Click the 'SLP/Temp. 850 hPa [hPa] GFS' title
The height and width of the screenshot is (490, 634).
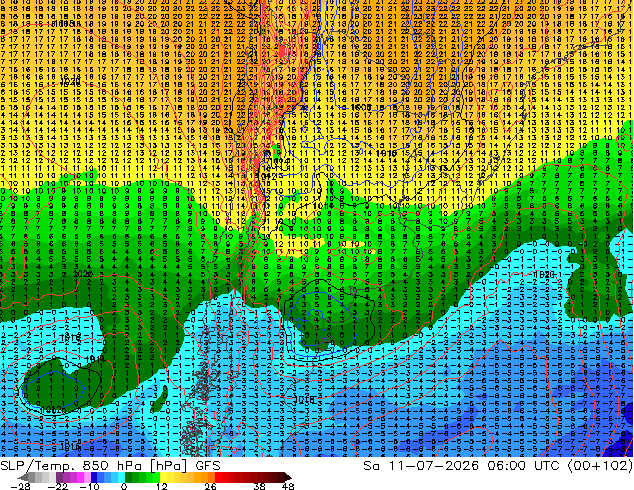[110, 465]
